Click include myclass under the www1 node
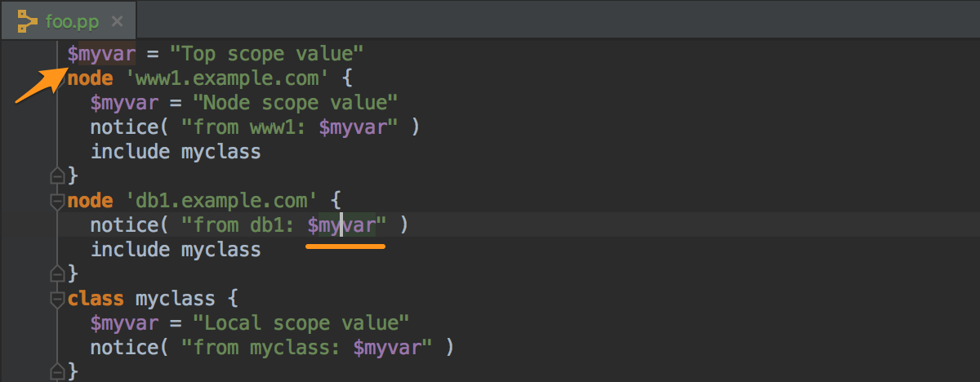 176,151
